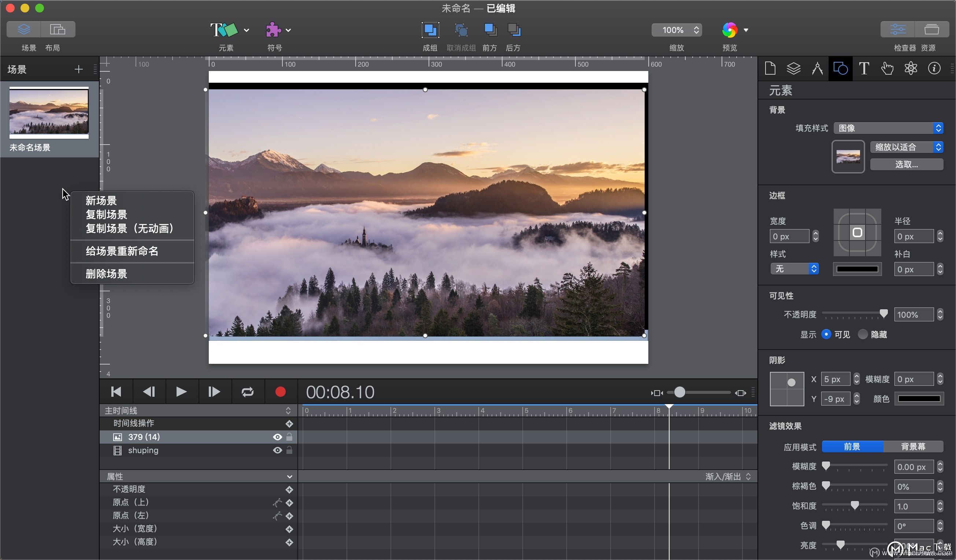The height and width of the screenshot is (560, 956).
Task: Open motion path for 原点（上）
Action: click(x=277, y=503)
